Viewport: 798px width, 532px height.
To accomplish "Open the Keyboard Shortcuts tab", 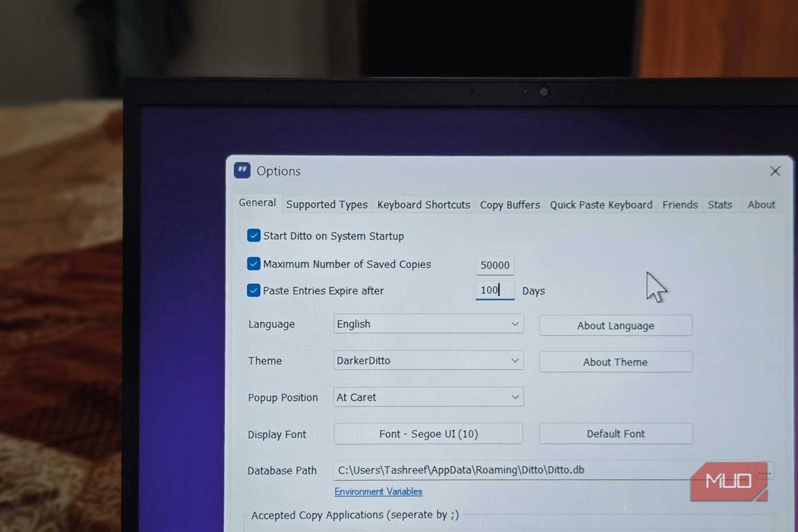I will coord(423,205).
